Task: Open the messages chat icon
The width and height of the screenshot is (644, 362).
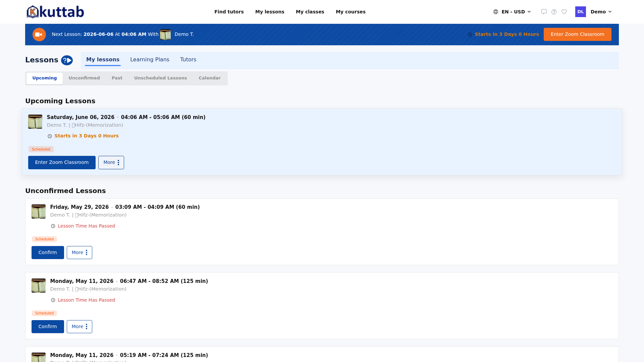Action: (544, 12)
